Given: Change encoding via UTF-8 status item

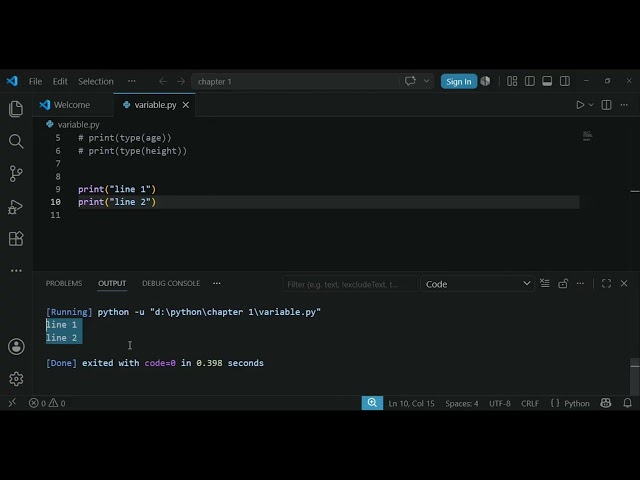Looking at the screenshot, I should 500,403.
